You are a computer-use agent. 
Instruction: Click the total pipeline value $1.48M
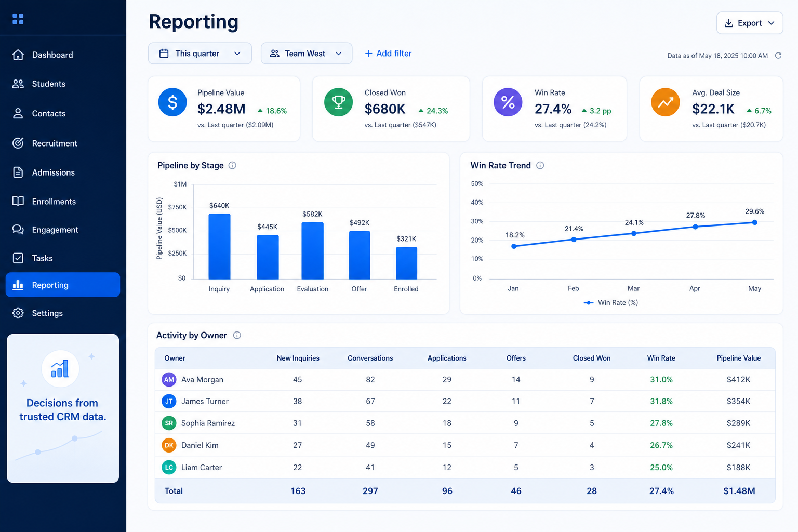pos(739,491)
